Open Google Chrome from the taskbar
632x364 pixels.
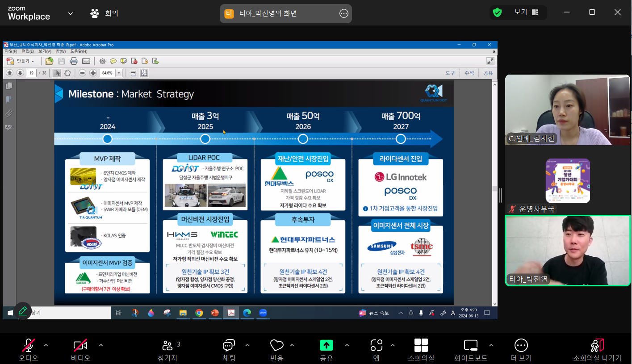click(199, 313)
